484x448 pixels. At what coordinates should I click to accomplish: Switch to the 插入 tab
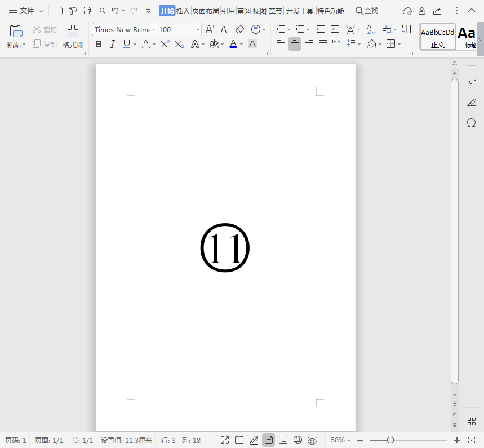pos(183,11)
